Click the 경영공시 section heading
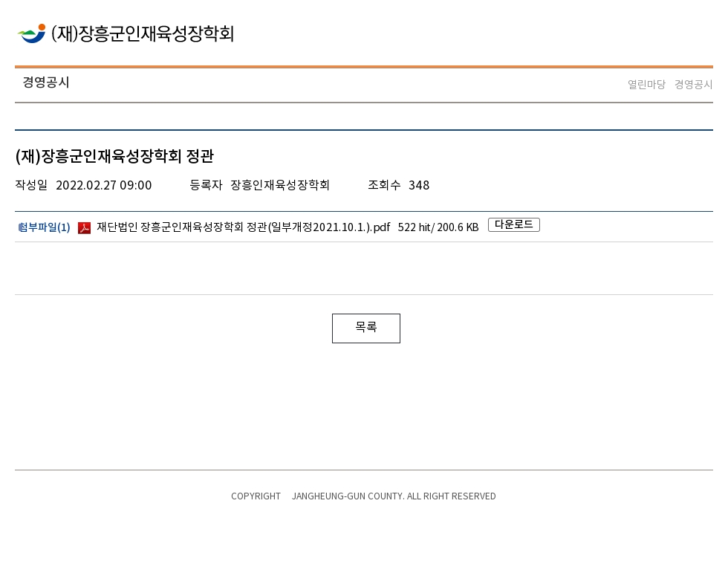This screenshot has height=567, width=728. [x=46, y=82]
